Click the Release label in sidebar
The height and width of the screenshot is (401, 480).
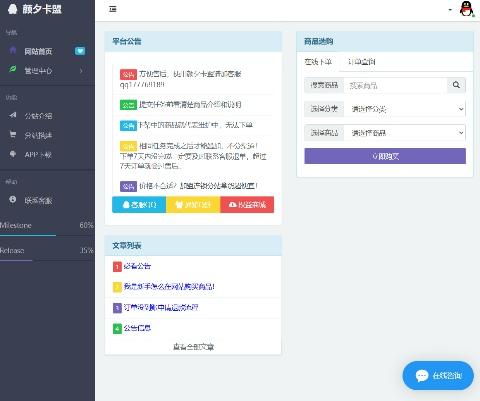point(12,250)
